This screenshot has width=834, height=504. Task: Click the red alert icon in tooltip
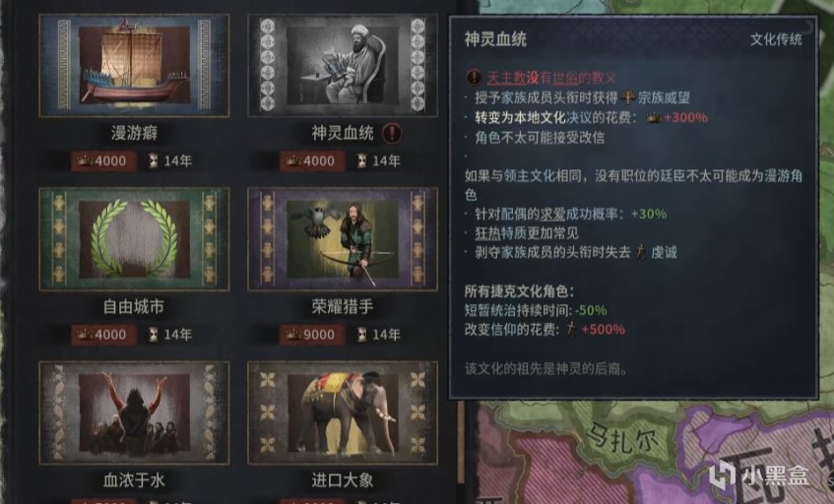point(474,78)
